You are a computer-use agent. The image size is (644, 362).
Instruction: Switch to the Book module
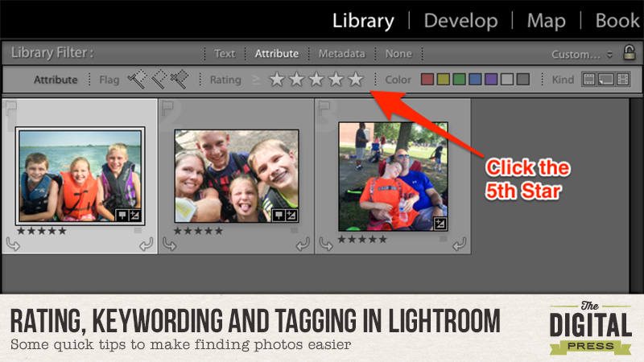617,21
